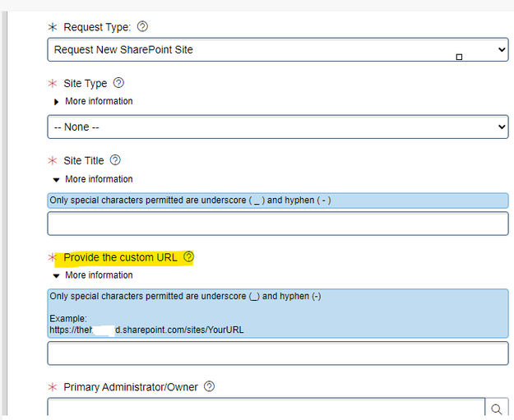The width and height of the screenshot is (514, 420).
Task: Click the Provide the custom URL label
Action: [120, 257]
